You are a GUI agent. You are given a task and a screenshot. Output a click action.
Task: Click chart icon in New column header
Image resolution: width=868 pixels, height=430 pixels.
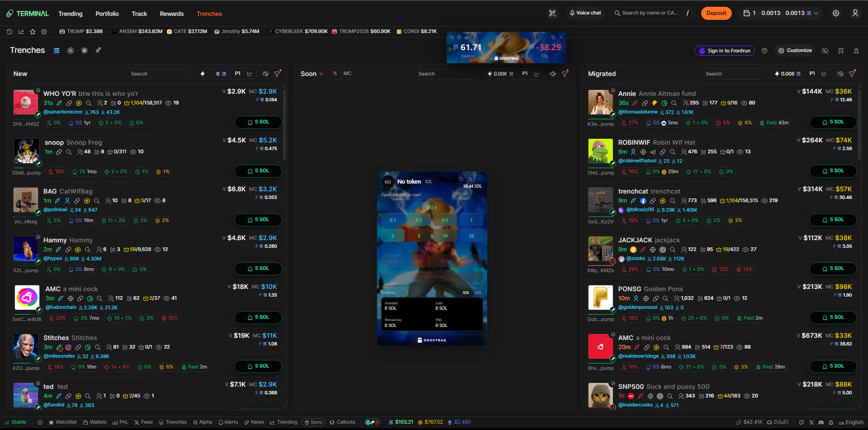coord(250,74)
